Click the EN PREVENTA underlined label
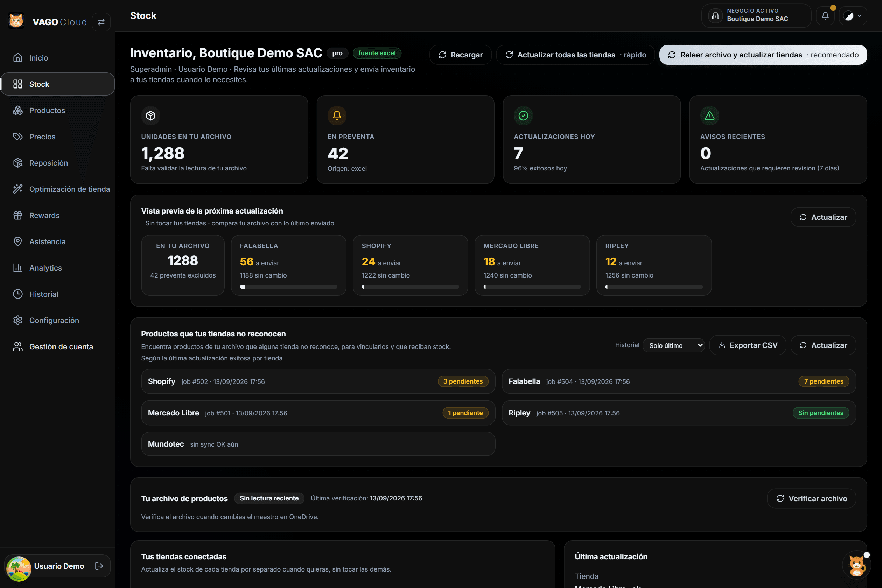 (351, 137)
